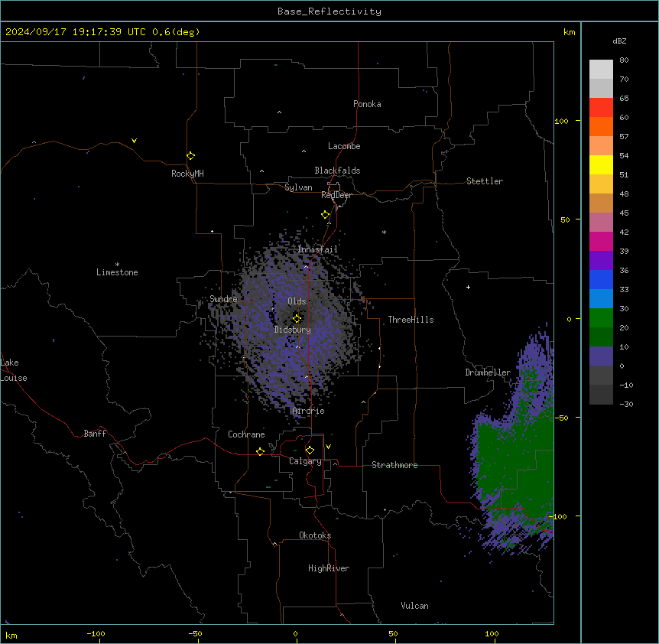
Task: Select the magenta swatch in dBZ legend
Action: coord(601,241)
